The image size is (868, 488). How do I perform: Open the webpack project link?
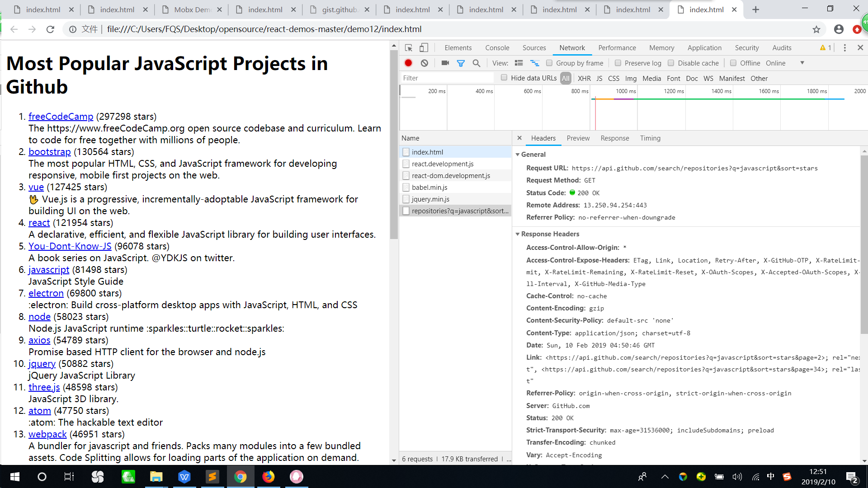pos(47,434)
